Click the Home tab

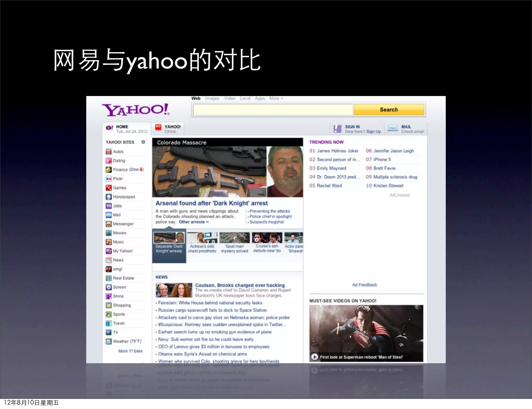[x=127, y=129]
